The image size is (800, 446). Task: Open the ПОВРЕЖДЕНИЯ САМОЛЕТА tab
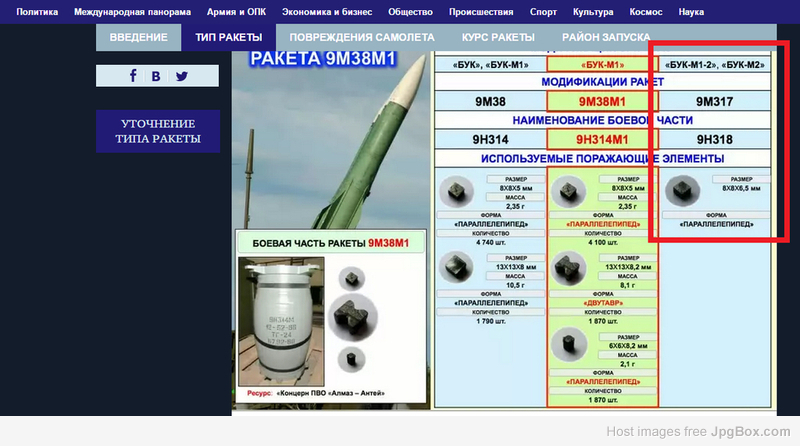click(348, 37)
